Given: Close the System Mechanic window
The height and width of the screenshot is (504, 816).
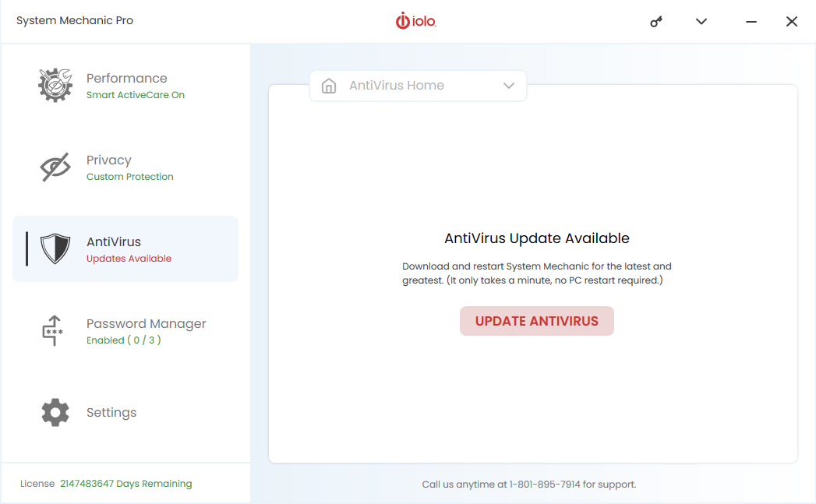Looking at the screenshot, I should click(x=792, y=21).
